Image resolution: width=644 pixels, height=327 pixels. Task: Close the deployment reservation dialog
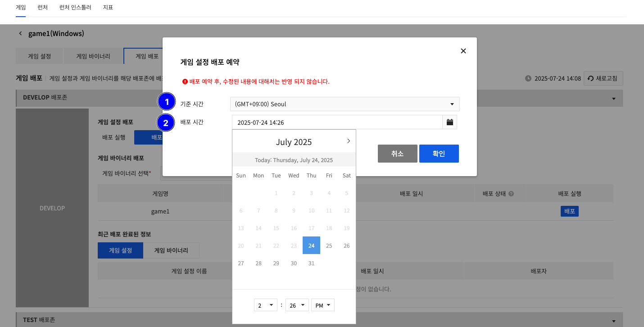pyautogui.click(x=463, y=51)
